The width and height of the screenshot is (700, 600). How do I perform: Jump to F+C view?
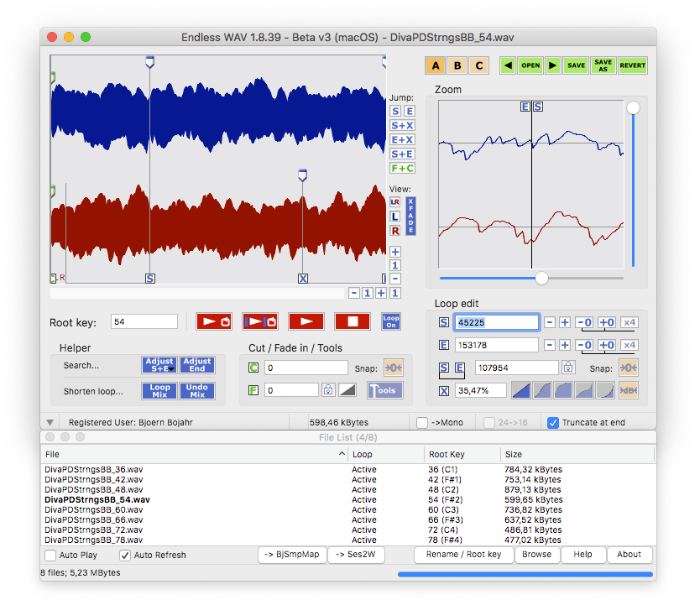click(402, 169)
